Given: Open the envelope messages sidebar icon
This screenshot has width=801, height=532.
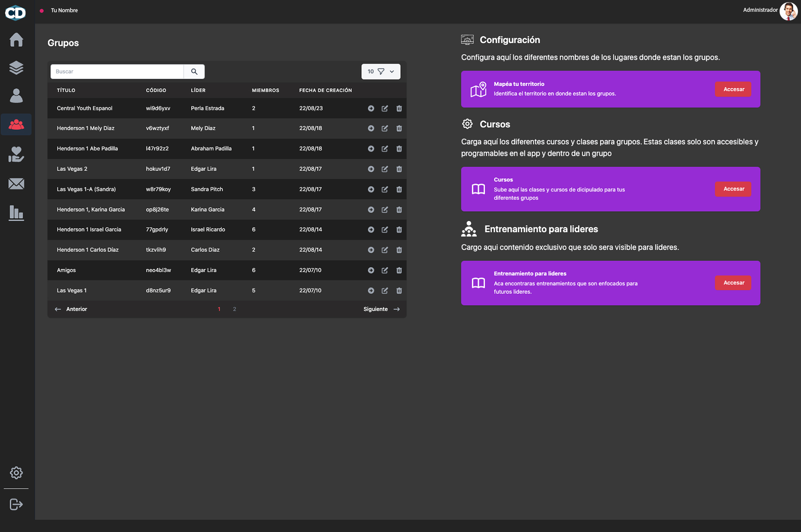Looking at the screenshot, I should [x=16, y=184].
